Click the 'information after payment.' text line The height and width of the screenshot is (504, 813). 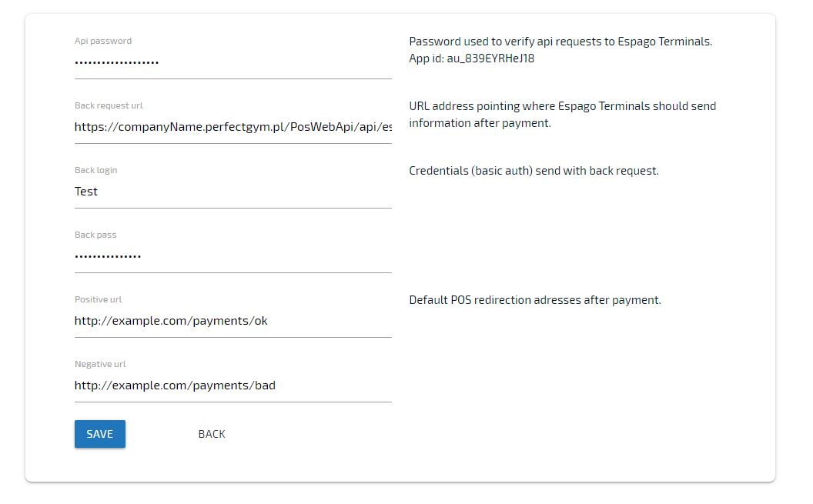pyautogui.click(x=480, y=123)
